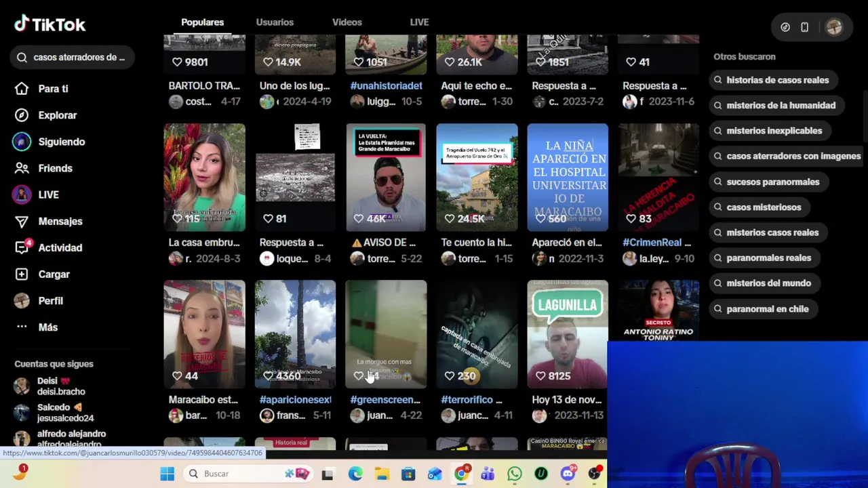This screenshot has height=488, width=868.
Task: Open La niña apareció en hospital video
Action: pos(568,178)
